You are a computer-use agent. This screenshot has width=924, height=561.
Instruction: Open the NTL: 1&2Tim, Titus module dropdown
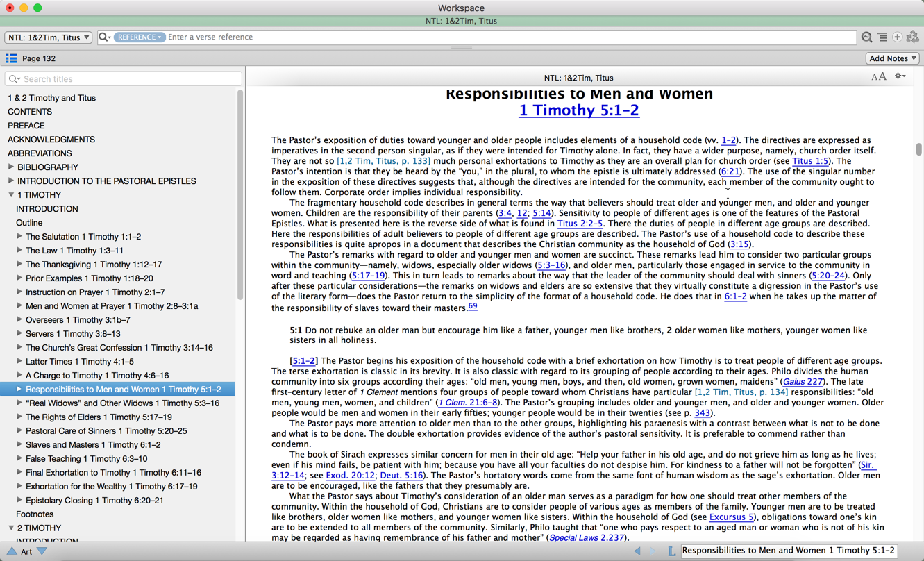[48, 37]
